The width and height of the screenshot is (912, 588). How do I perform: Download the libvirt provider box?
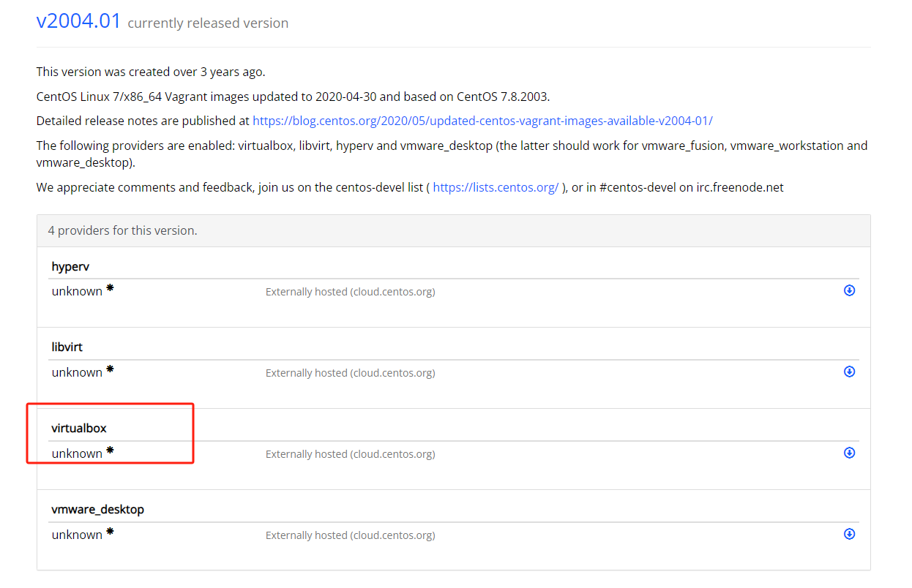tap(849, 372)
